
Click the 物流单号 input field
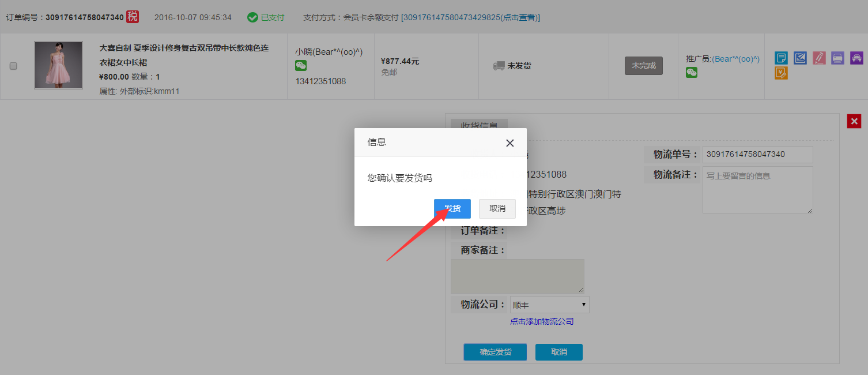[757, 155]
